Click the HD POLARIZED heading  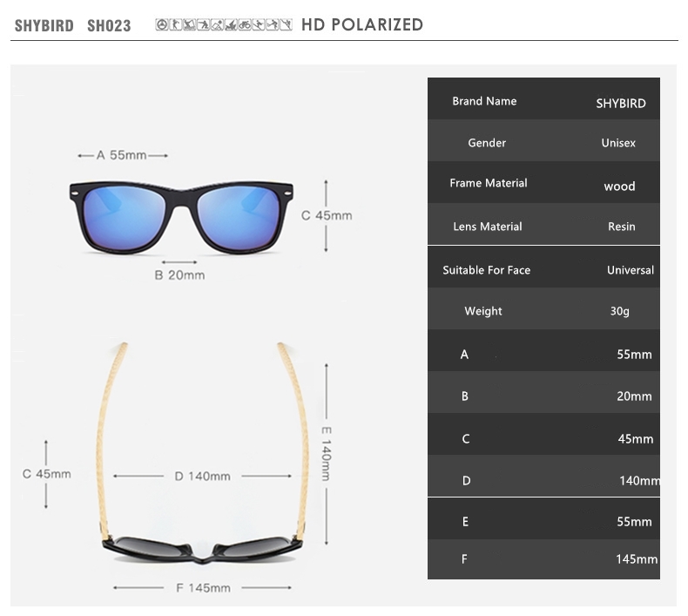click(x=362, y=24)
